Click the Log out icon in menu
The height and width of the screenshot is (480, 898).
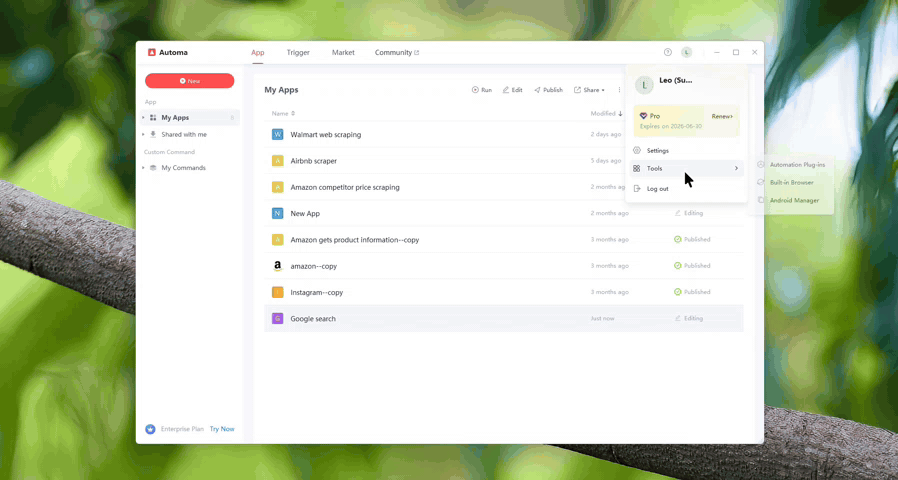click(637, 188)
